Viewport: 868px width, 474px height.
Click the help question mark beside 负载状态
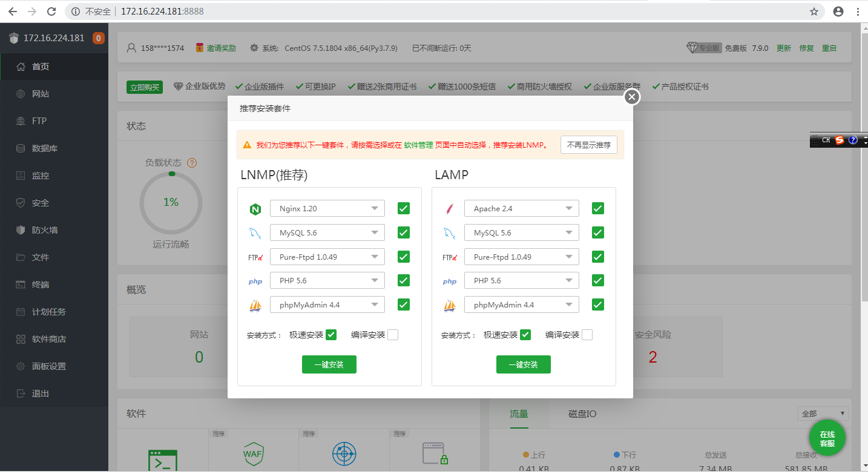click(192, 163)
